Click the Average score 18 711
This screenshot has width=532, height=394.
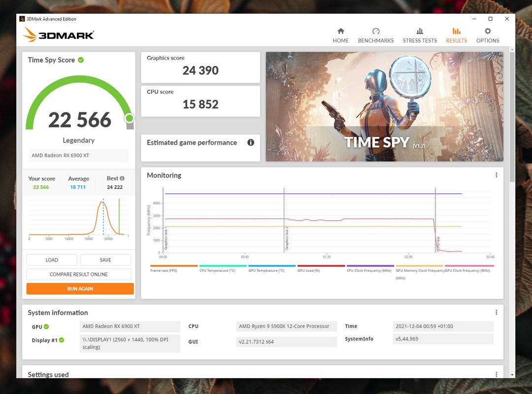[78, 187]
